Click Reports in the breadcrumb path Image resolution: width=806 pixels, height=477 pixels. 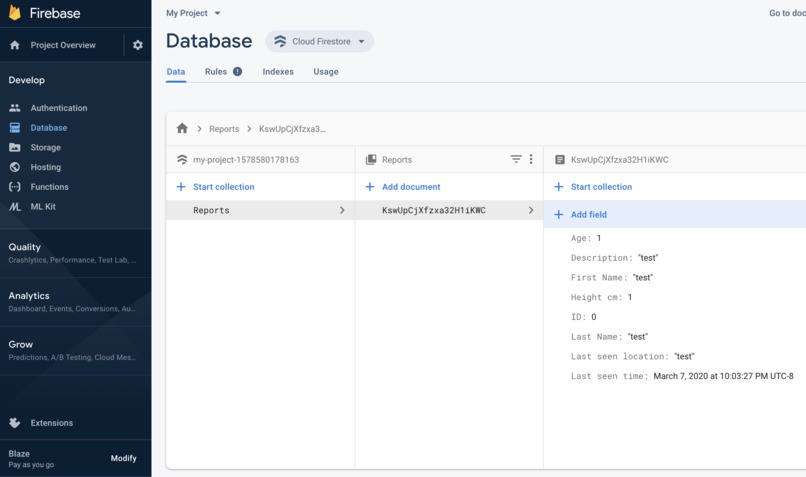[224, 129]
